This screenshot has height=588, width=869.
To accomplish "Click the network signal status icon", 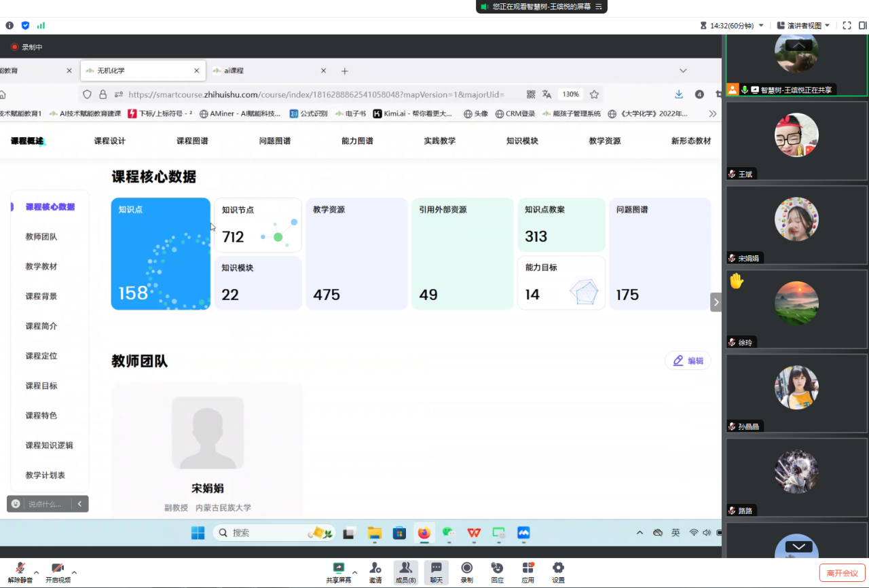I will [41, 26].
